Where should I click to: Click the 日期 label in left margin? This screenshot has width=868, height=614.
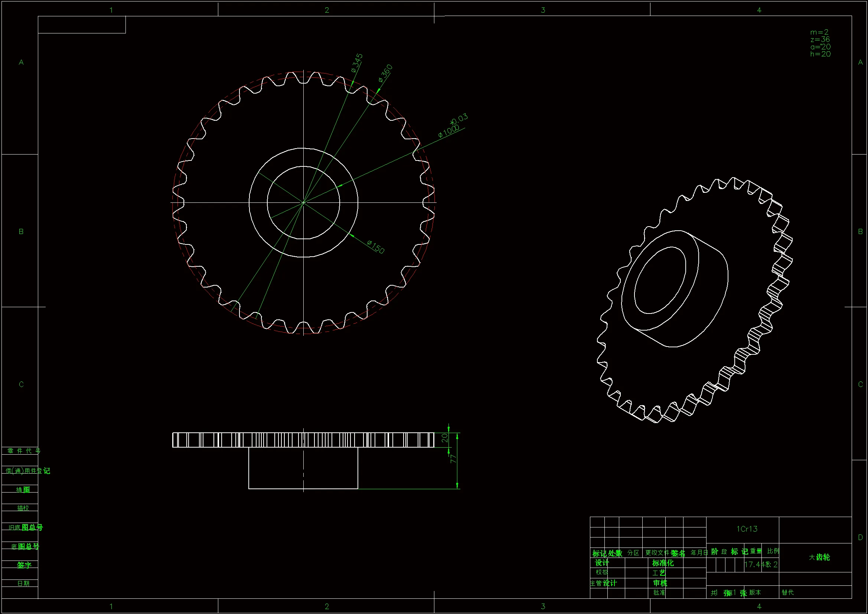pos(23,584)
